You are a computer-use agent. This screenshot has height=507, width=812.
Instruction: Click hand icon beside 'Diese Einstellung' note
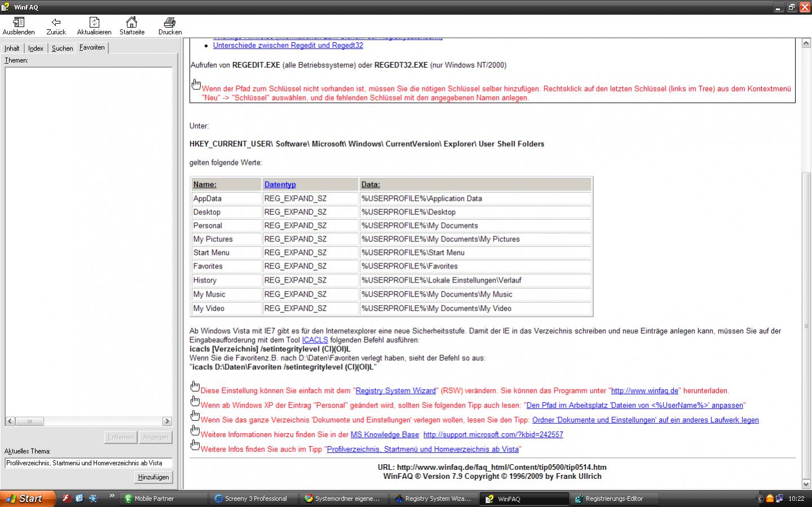[195, 387]
